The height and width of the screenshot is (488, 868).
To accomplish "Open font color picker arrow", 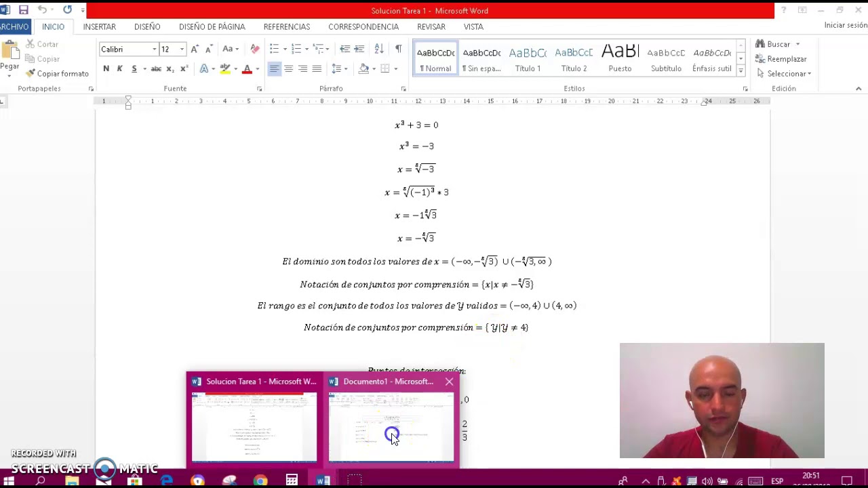I will pyautogui.click(x=258, y=68).
